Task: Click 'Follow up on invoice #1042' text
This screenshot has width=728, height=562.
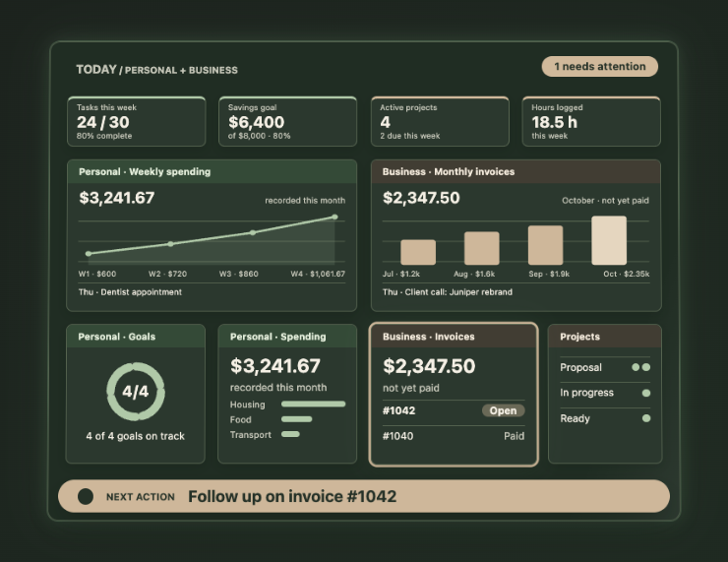Action: [x=292, y=496]
